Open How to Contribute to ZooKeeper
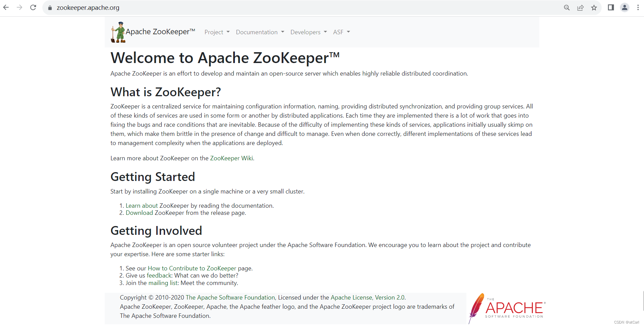Screen dimensions: 644x327 (192, 268)
